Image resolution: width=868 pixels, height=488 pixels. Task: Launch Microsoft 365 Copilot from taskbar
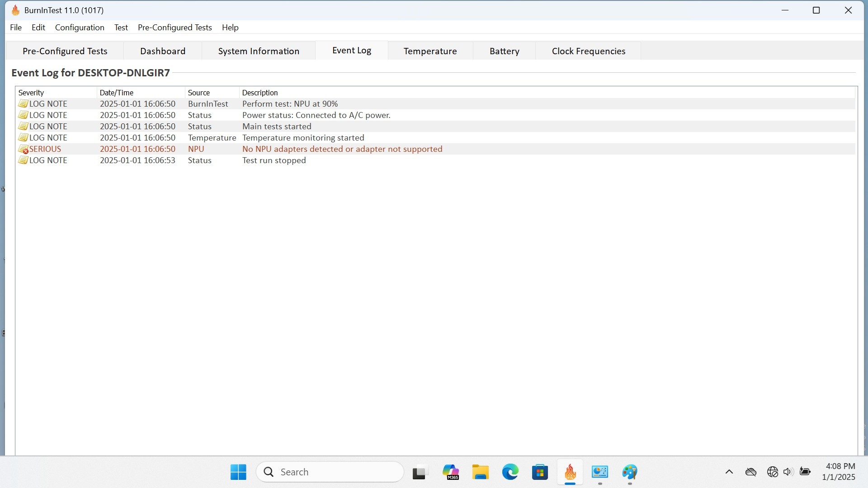(451, 472)
